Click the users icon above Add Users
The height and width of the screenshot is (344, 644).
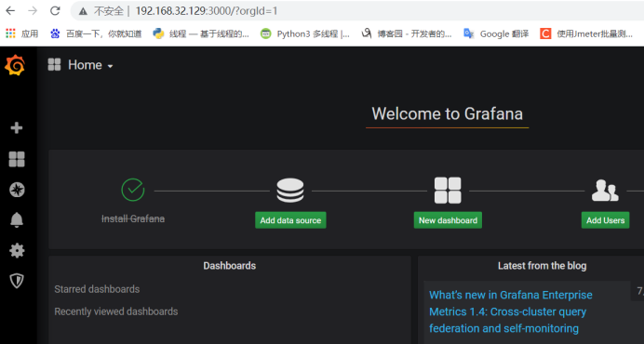click(x=605, y=190)
